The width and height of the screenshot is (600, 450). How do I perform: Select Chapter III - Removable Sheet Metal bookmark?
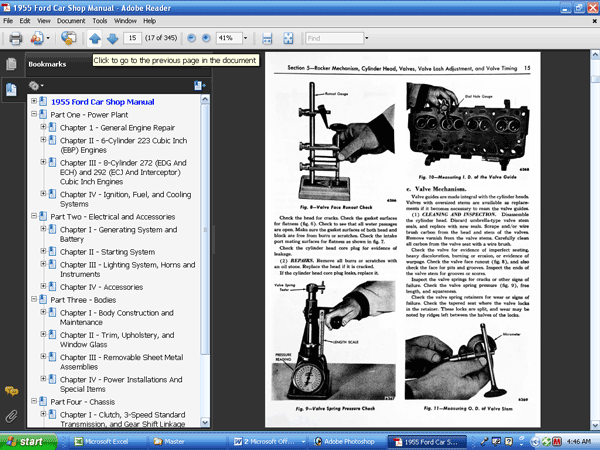122,362
